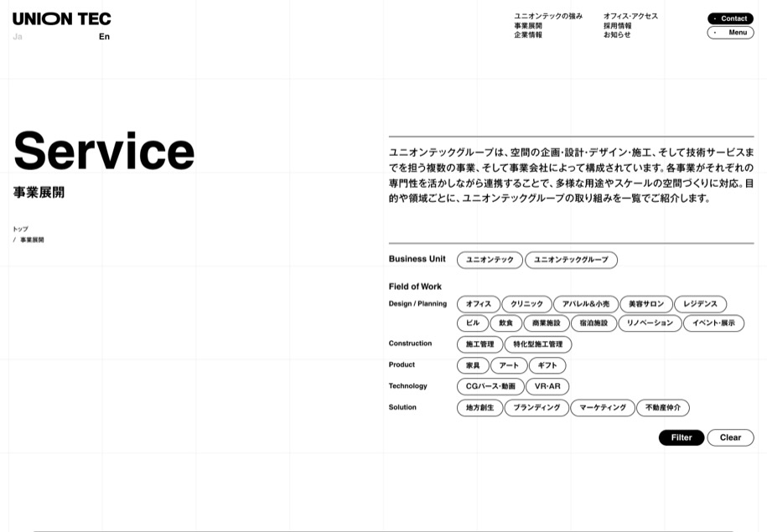The height and width of the screenshot is (532, 767).
Task: Open 採用情報 nav link
Action: [617, 25]
